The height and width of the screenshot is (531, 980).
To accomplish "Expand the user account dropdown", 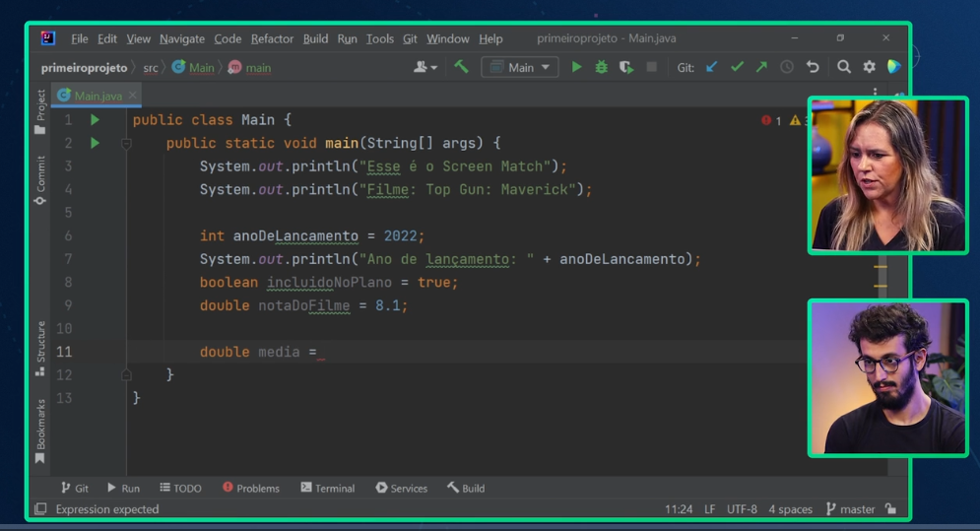I will point(425,67).
